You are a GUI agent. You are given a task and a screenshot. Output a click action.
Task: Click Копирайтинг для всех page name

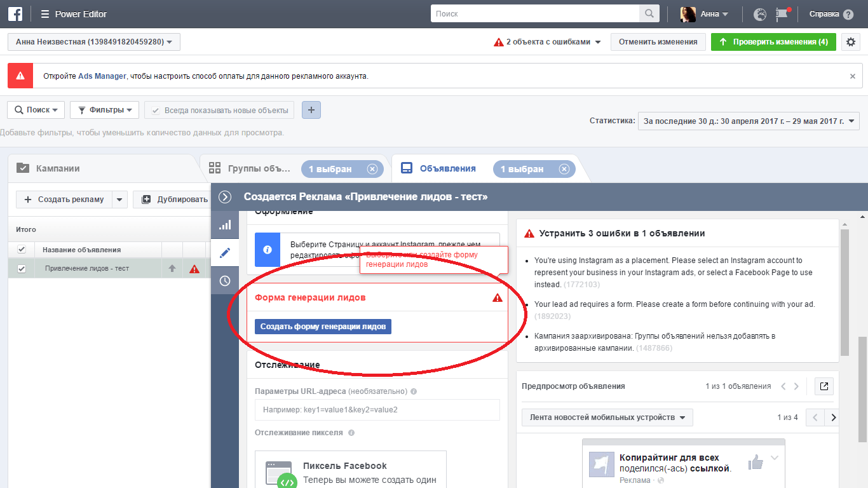point(669,457)
